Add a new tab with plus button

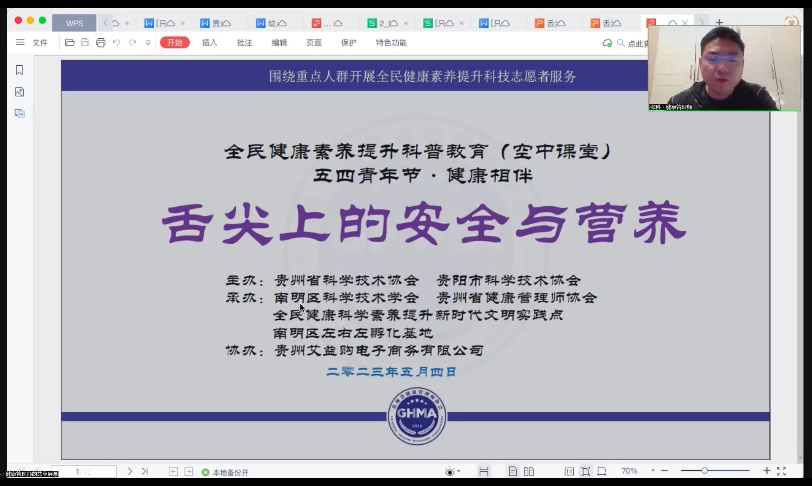click(719, 23)
